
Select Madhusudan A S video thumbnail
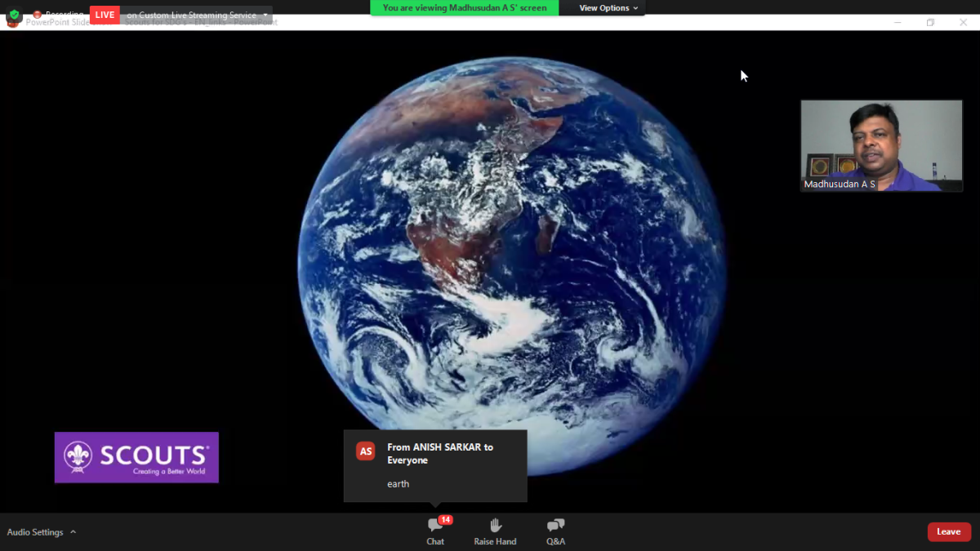point(881,145)
